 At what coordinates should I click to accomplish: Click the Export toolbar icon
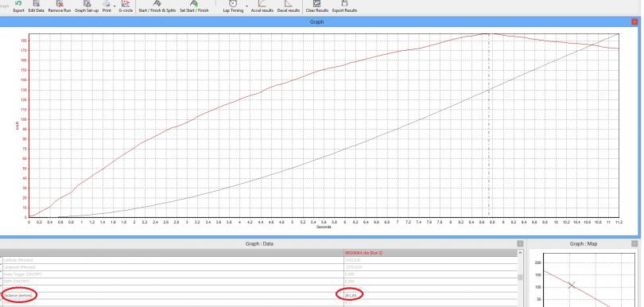click(18, 6)
